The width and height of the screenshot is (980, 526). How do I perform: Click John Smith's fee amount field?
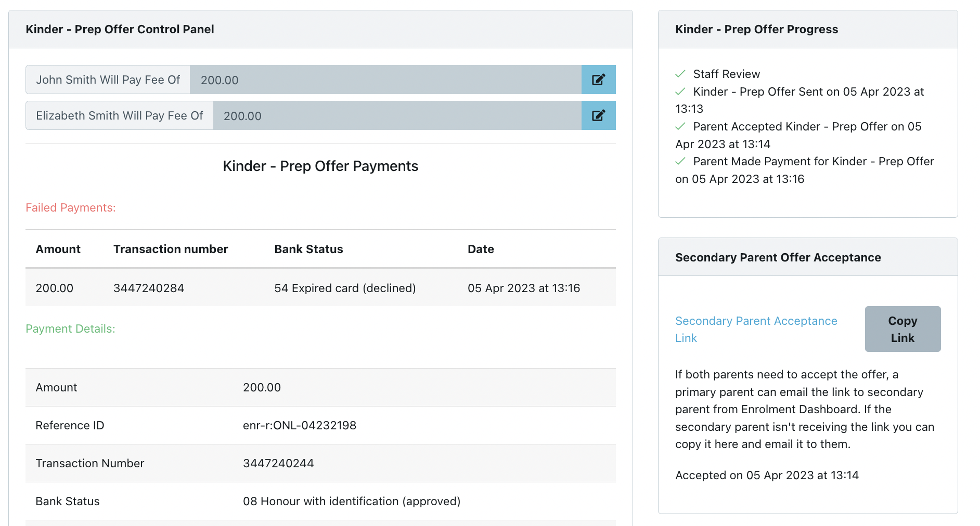(x=385, y=80)
